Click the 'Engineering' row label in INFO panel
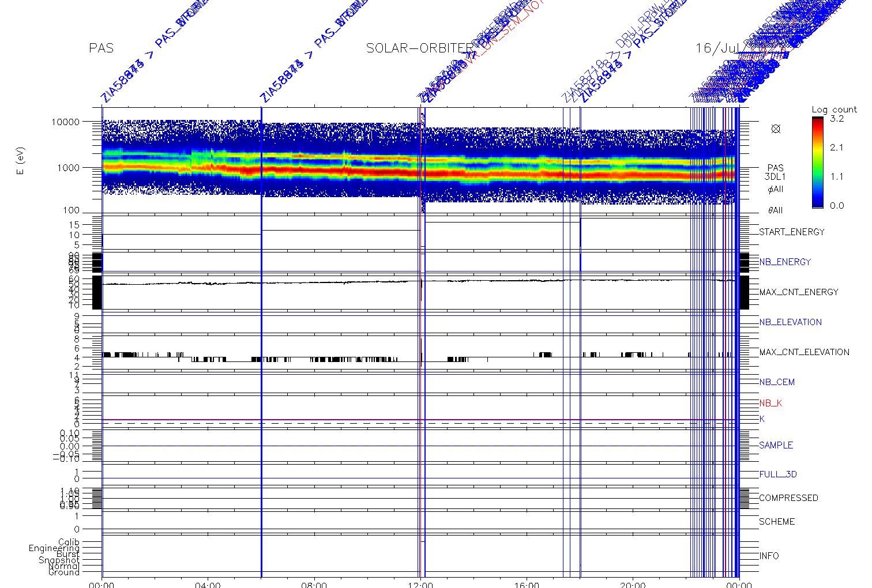 [54, 548]
